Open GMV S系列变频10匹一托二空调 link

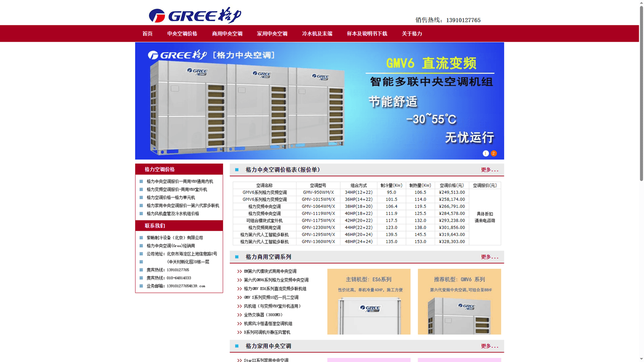[271, 297]
